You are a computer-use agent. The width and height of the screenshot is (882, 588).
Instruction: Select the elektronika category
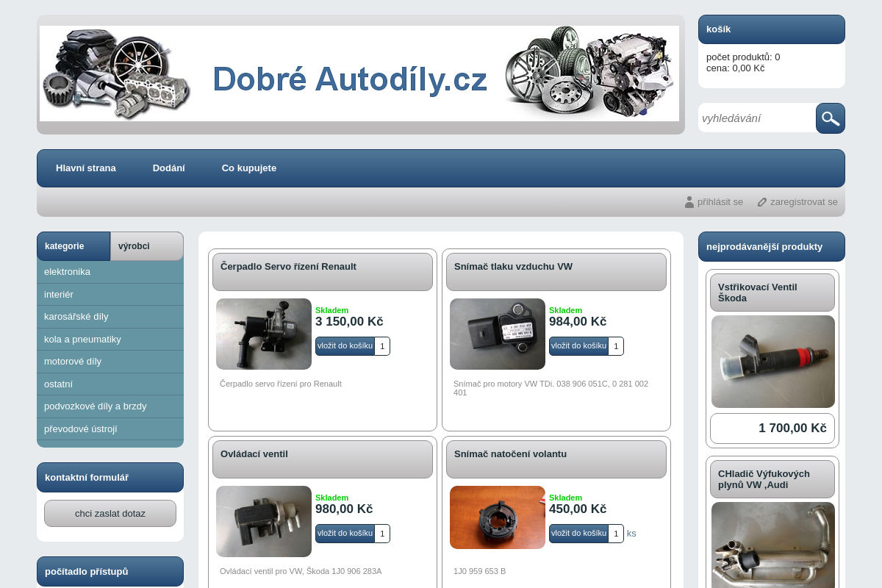tap(68, 272)
